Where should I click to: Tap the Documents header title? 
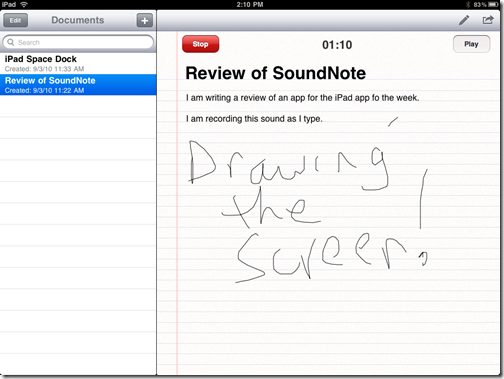pyautogui.click(x=78, y=20)
